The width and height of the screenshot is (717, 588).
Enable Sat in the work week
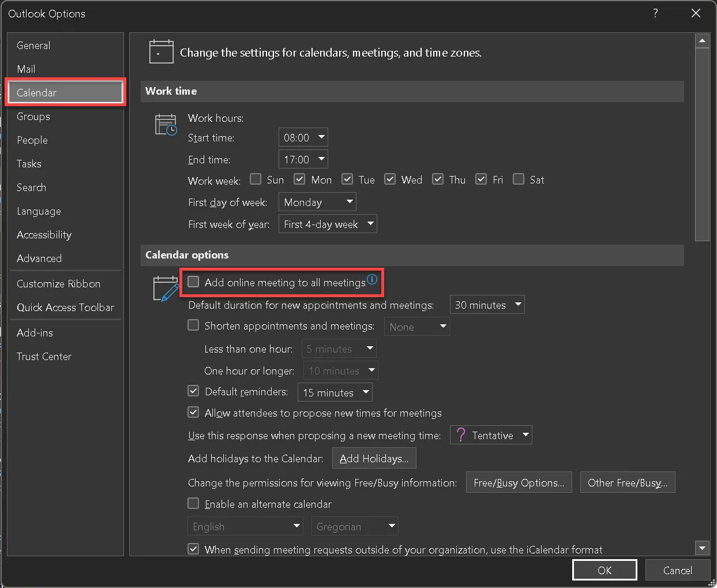pyautogui.click(x=519, y=179)
